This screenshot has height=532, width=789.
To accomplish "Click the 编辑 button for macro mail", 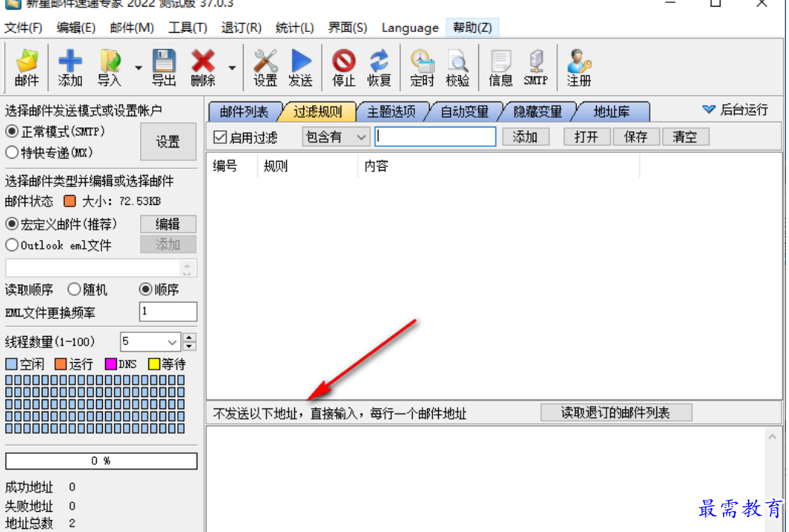I will (168, 224).
